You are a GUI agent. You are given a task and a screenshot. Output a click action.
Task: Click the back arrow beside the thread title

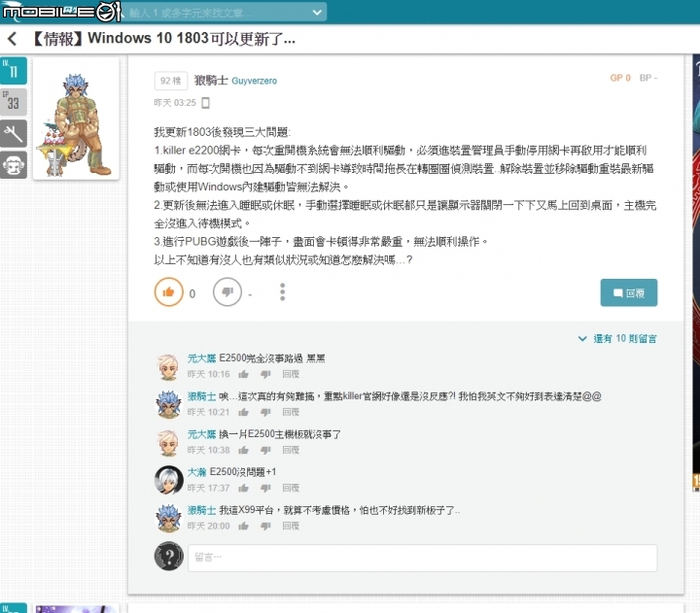[13, 39]
